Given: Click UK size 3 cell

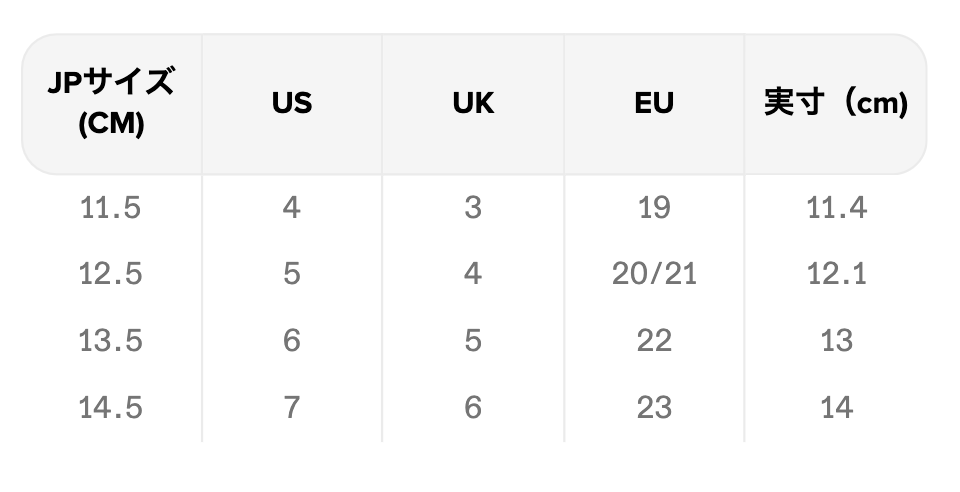Looking at the screenshot, I should tap(473, 208).
